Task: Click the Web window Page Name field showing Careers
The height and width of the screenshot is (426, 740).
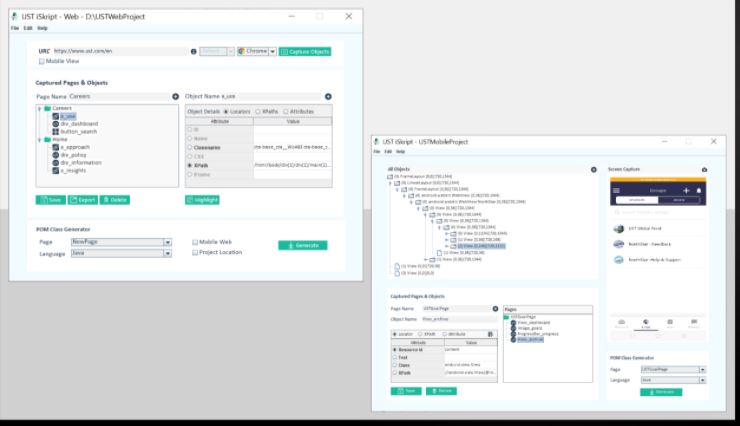Action: pos(119,97)
